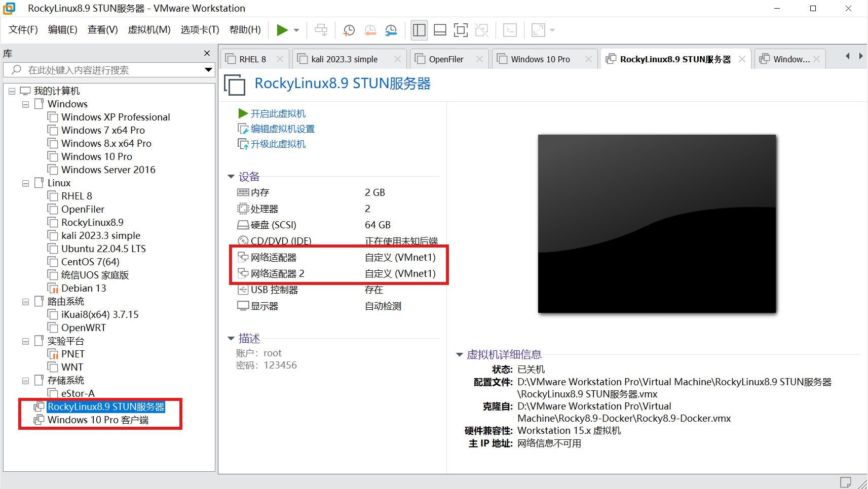Click the library search input field
The height and width of the screenshot is (489, 868).
click(x=104, y=70)
